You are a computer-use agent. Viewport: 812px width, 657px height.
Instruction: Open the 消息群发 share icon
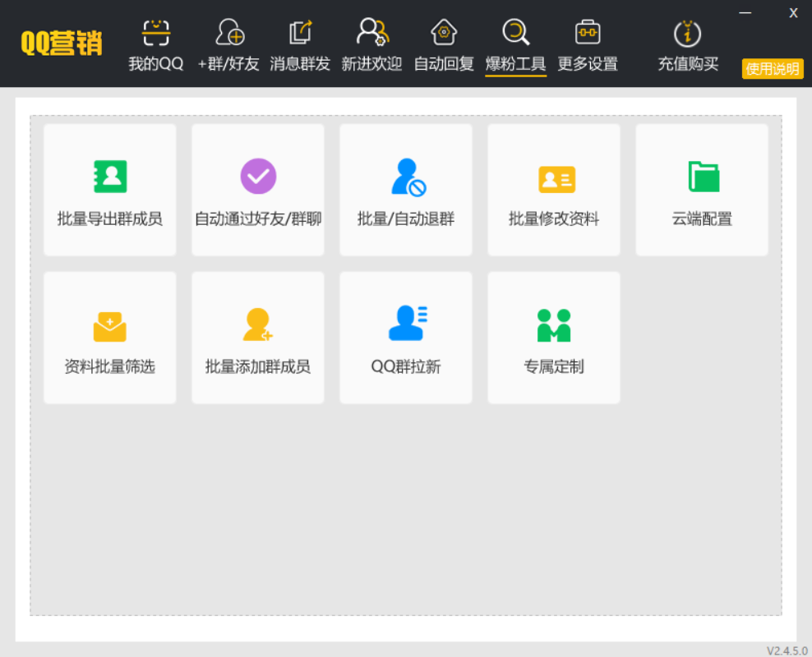click(x=300, y=32)
